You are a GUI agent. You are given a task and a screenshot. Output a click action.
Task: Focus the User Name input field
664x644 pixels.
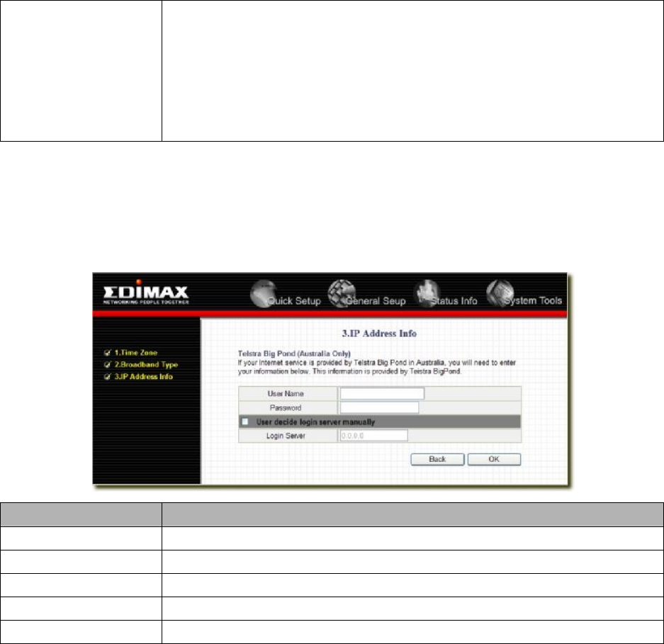(x=382, y=393)
